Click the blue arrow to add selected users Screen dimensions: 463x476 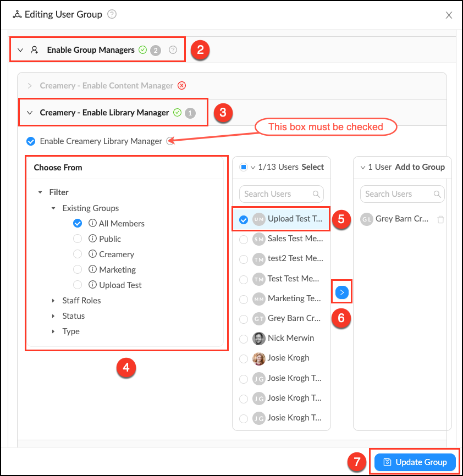click(341, 292)
